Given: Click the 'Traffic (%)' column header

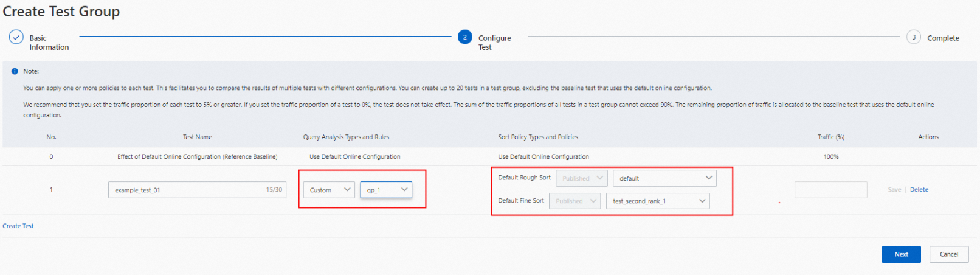Looking at the screenshot, I should (830, 137).
